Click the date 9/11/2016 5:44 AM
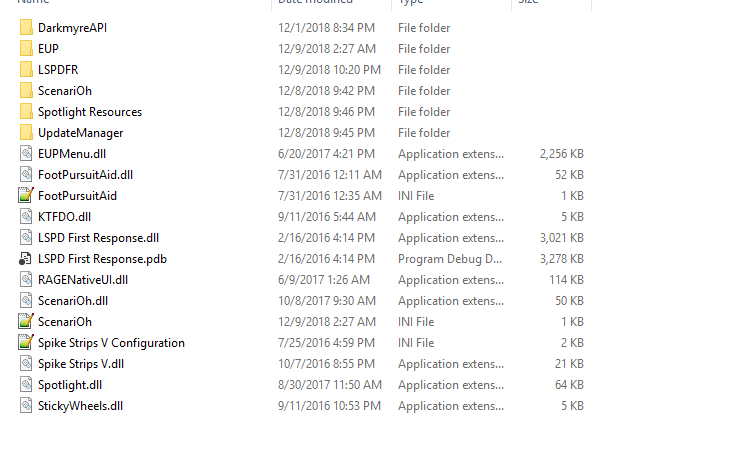Image resolution: width=749 pixels, height=451 pixels. (327, 217)
